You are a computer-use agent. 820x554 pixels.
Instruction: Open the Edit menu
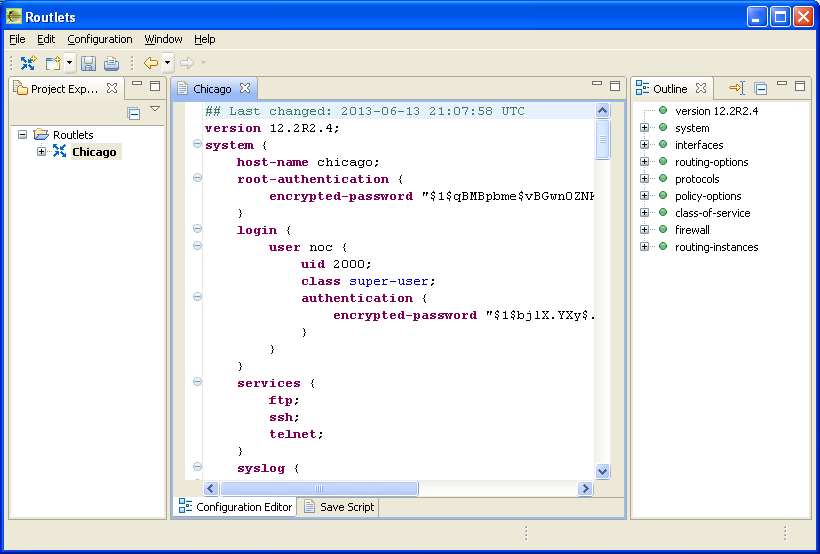(x=46, y=39)
